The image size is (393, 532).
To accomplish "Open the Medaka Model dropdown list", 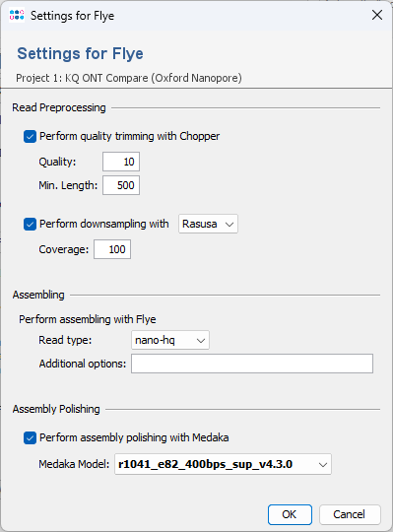I will coord(223,464).
